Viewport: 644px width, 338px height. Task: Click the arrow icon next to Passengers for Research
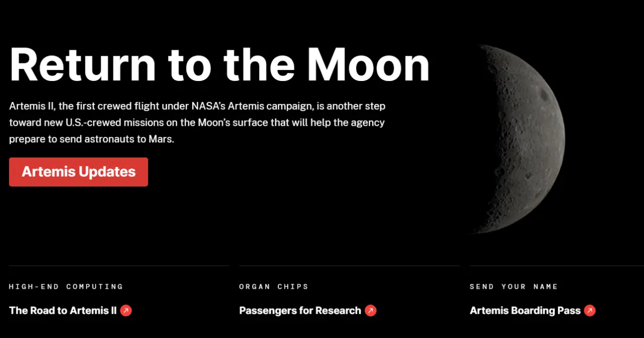pos(370,310)
